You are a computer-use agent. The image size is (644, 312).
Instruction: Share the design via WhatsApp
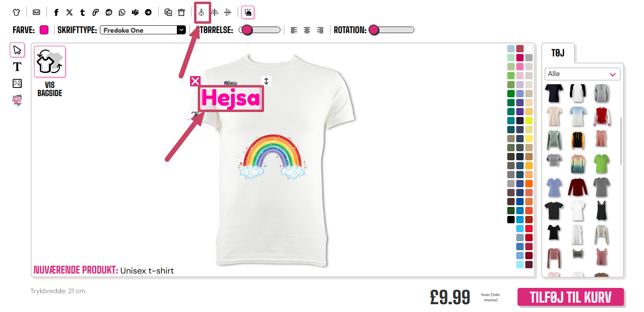click(122, 12)
